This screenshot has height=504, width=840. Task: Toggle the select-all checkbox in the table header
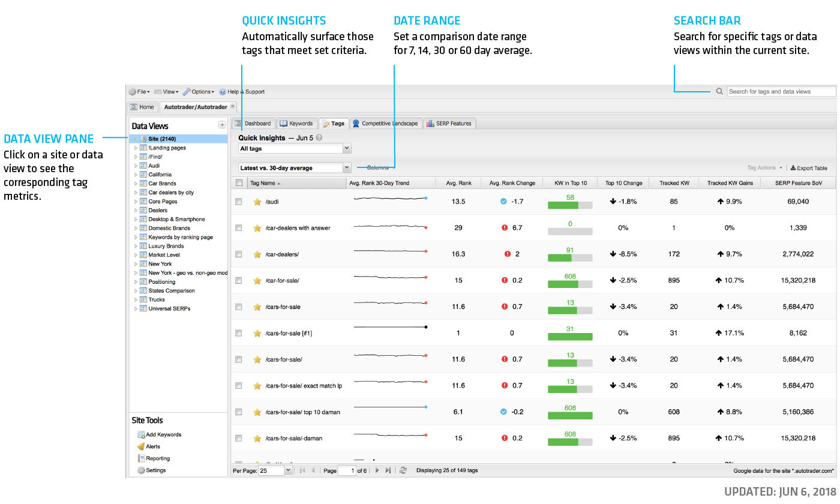(239, 183)
